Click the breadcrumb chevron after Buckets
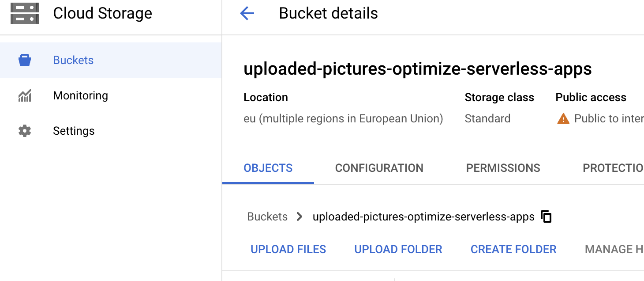644x281 pixels. [300, 217]
